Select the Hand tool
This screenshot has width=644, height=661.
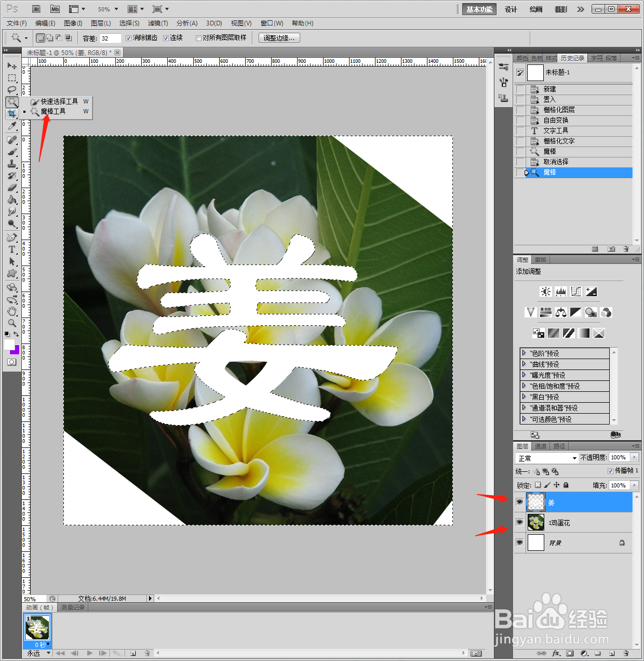tap(12, 311)
